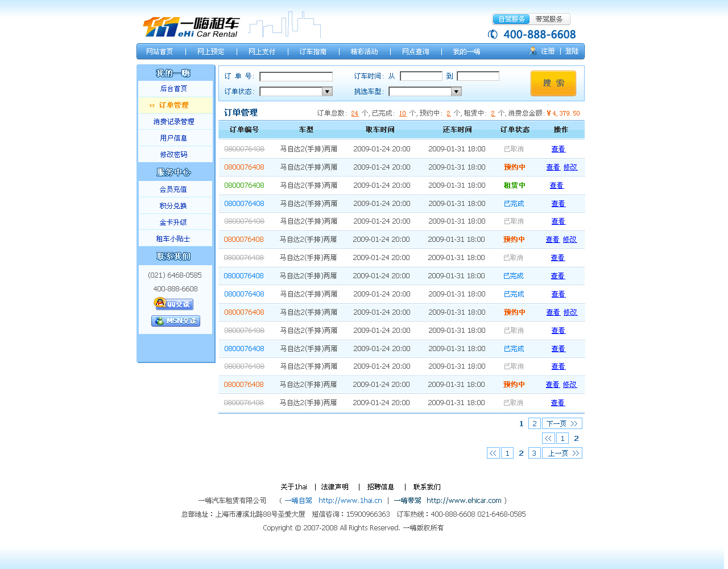Open the MSN交谈 chat button
Screen dimensions: 728x569
pos(176,321)
